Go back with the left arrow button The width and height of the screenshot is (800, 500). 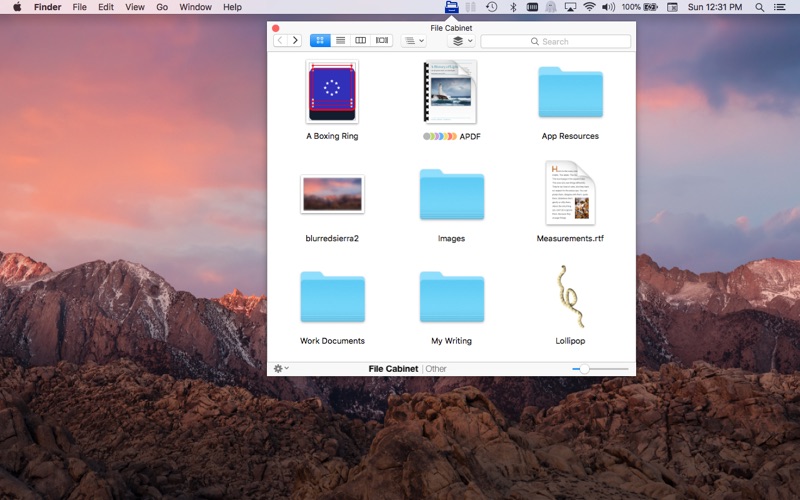pos(281,41)
